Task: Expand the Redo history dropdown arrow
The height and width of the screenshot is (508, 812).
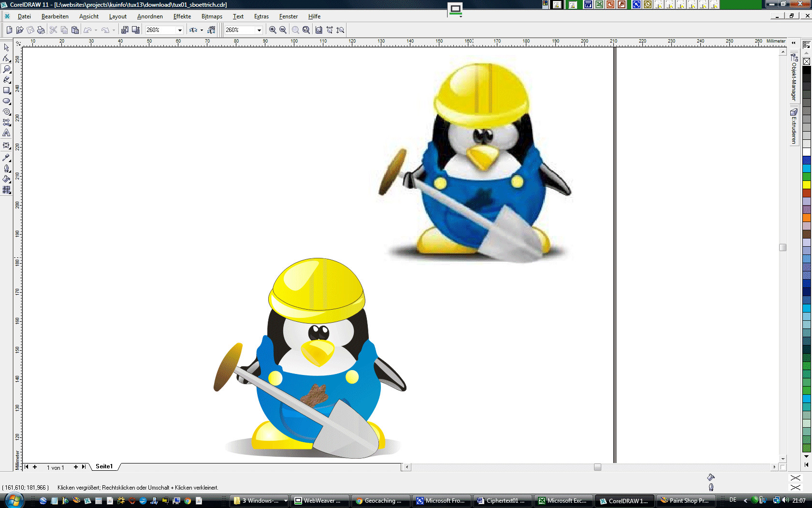Action: (x=114, y=30)
